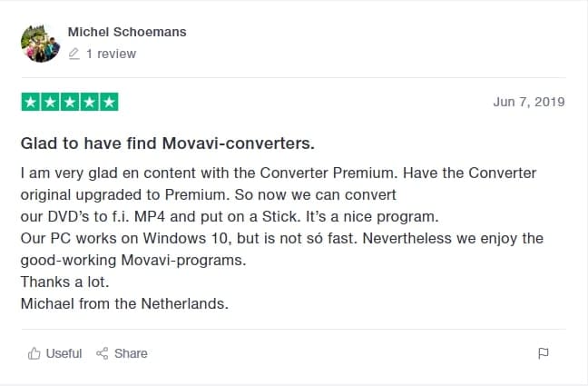This screenshot has width=588, height=386.
Task: Click the fifth green rating star
Action: pyautogui.click(x=108, y=102)
